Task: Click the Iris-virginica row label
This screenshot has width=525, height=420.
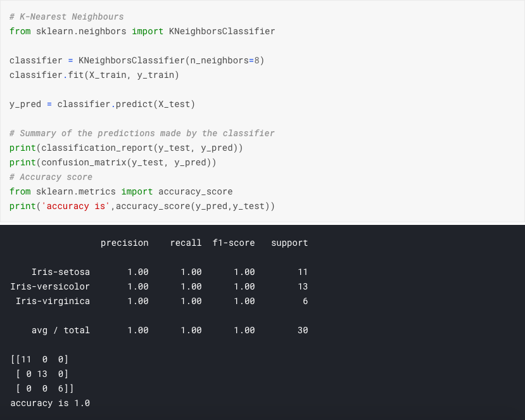Action: click(53, 301)
